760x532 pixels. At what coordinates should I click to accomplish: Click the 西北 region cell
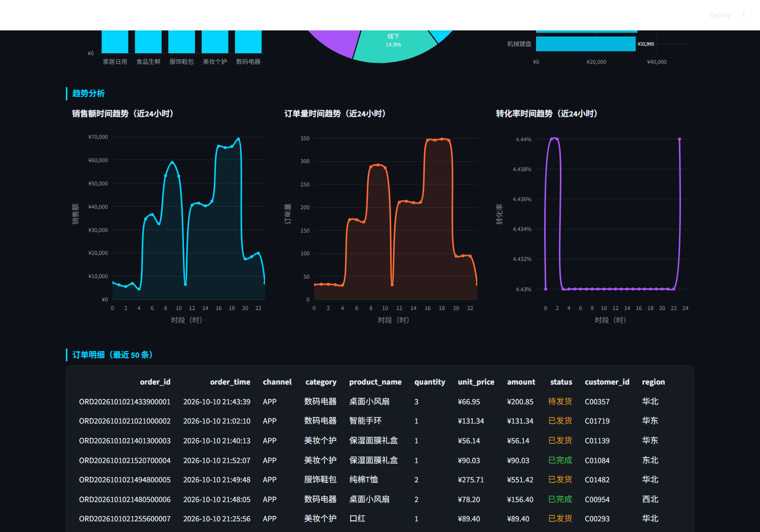[650, 499]
